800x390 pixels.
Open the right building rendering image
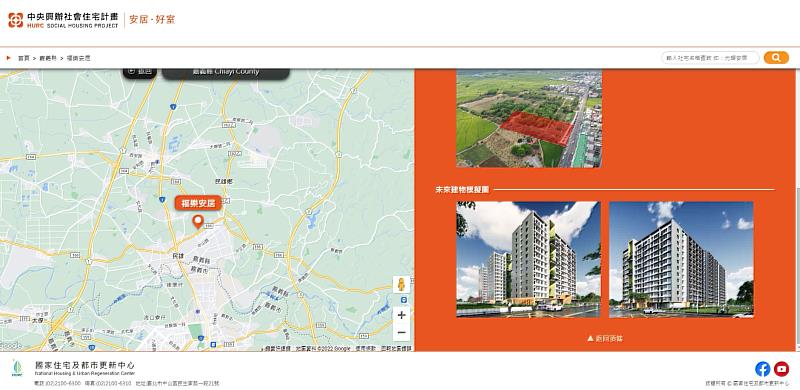681,259
